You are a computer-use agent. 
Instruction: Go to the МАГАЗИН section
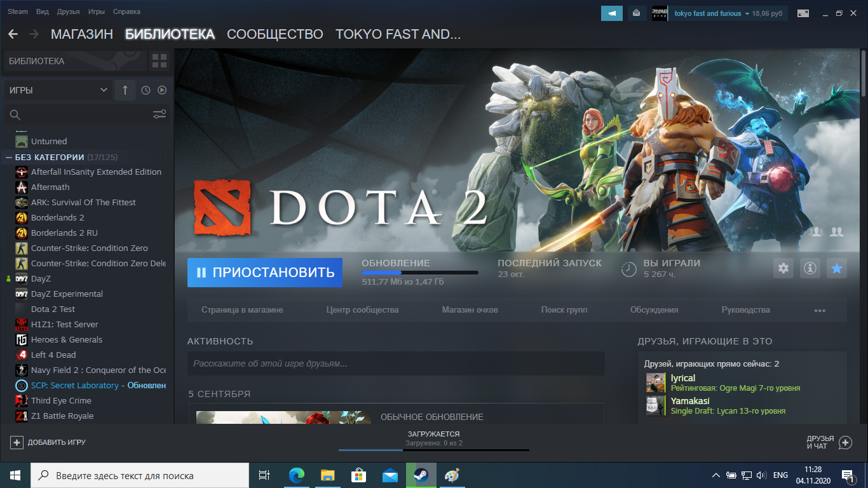(x=82, y=34)
